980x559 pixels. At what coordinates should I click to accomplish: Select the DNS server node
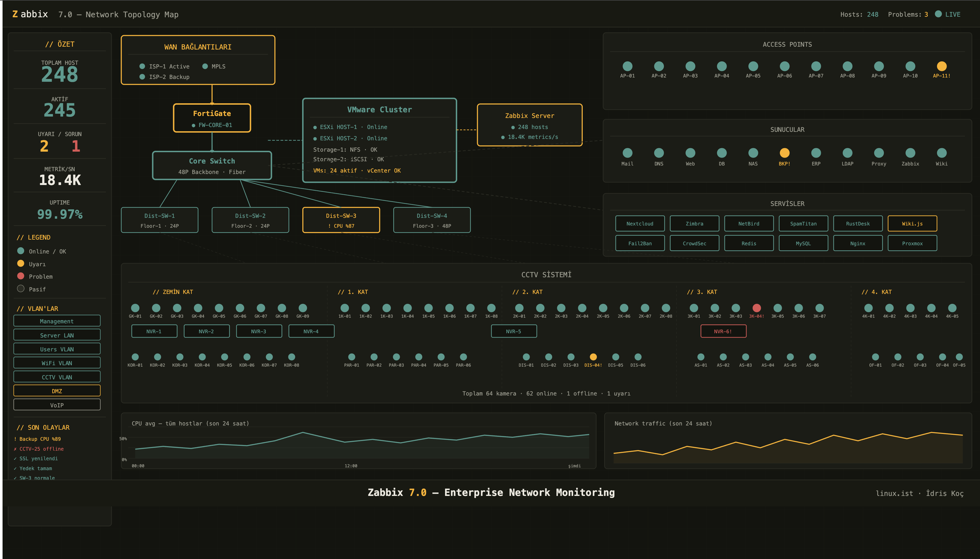click(659, 153)
